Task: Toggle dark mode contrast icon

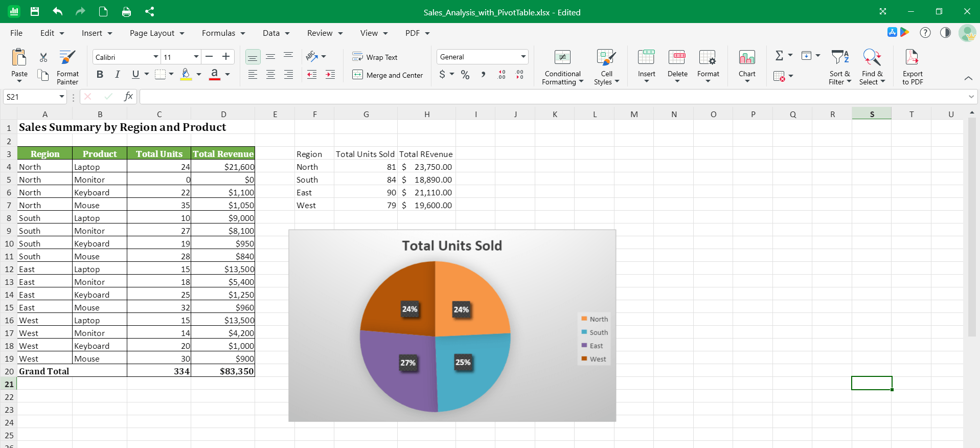Action: tap(945, 33)
